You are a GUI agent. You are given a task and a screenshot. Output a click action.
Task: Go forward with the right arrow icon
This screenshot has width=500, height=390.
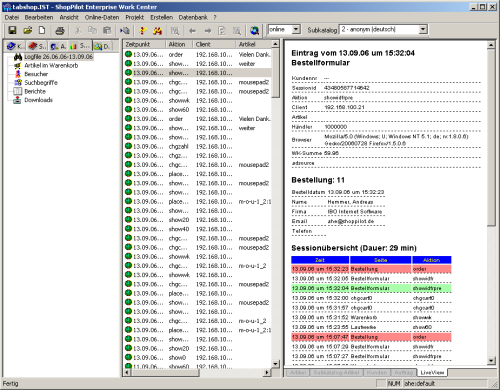click(x=208, y=31)
